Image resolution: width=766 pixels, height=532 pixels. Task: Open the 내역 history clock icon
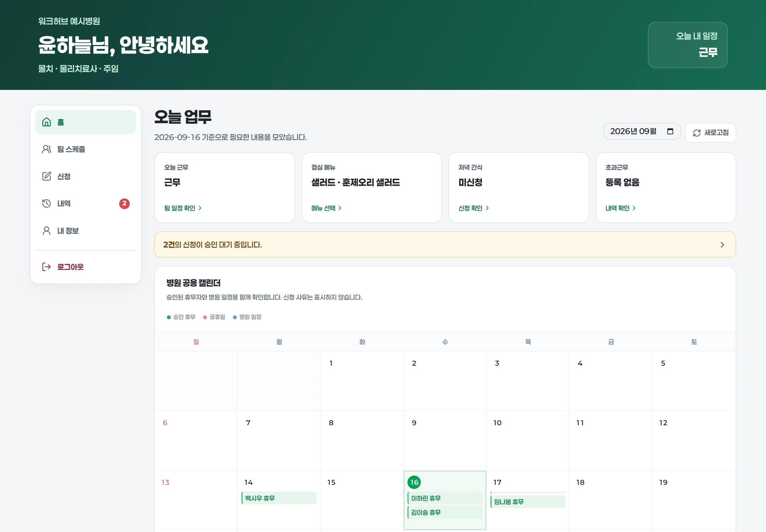(46, 204)
